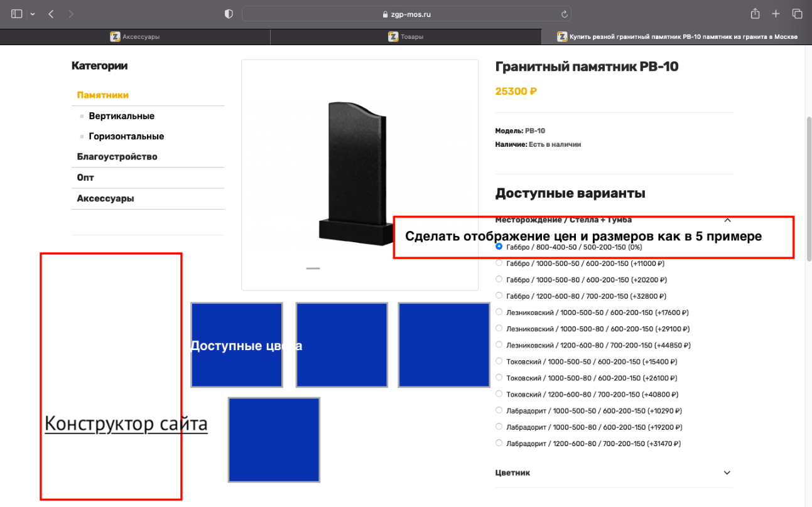Click the forward arrow in browser toolbar
The width and height of the screenshot is (812, 507).
71,14
